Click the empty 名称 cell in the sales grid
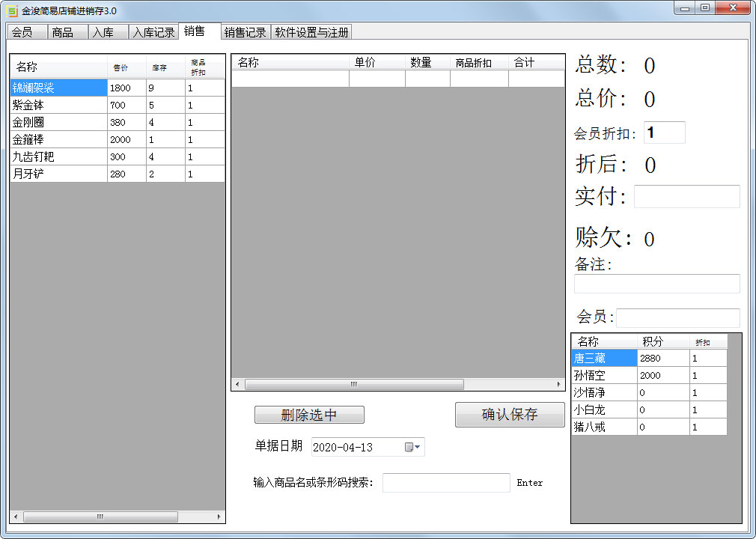Screen dimensions: 756x539 [290, 79]
